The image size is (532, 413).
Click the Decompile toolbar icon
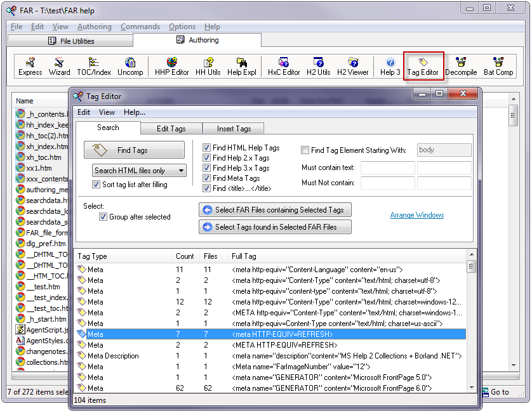click(x=460, y=67)
